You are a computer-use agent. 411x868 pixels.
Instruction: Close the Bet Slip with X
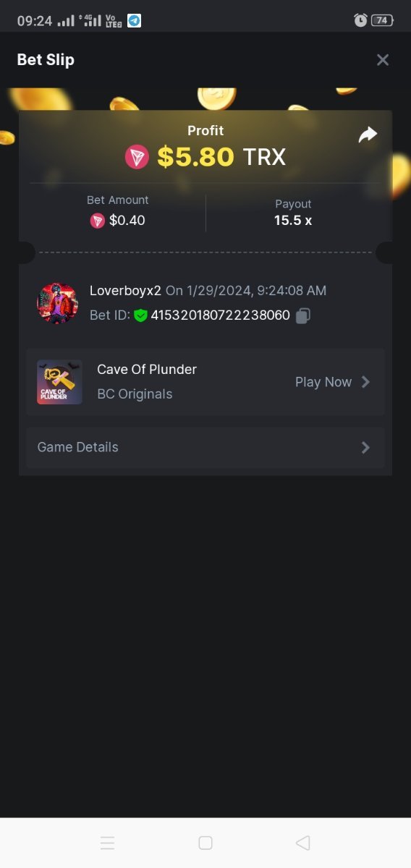tap(383, 60)
